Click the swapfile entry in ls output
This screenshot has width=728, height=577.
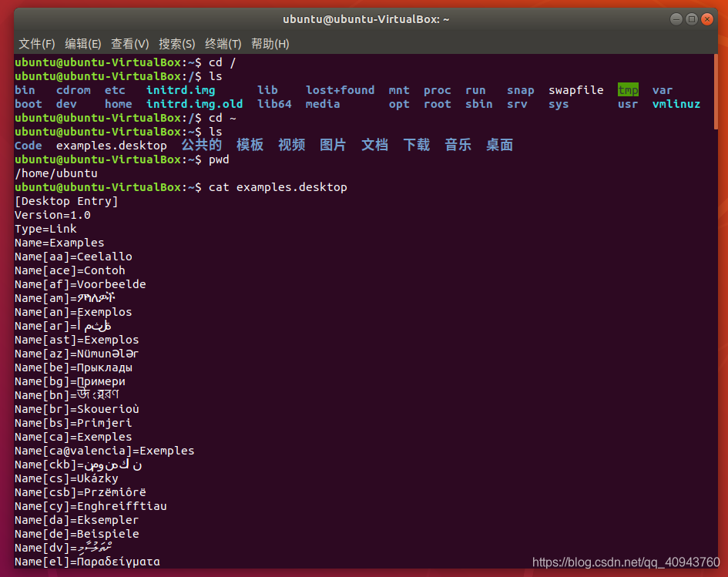[x=575, y=90]
